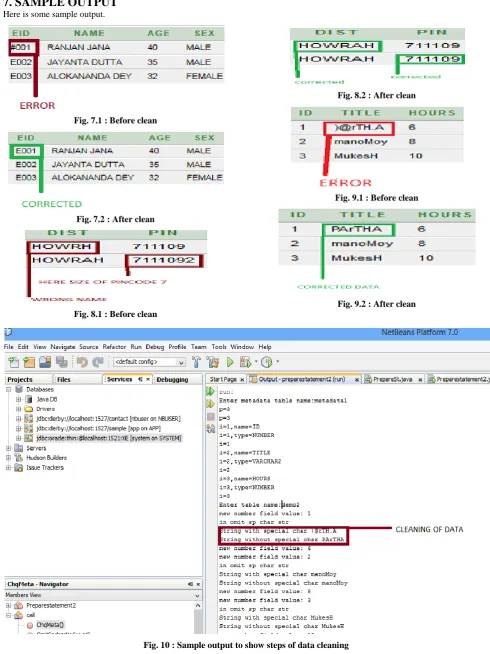Image resolution: width=490 pixels, height=654 pixels.
Task: Expand the Issue Trackers node
Action: pyautogui.click(x=8, y=468)
